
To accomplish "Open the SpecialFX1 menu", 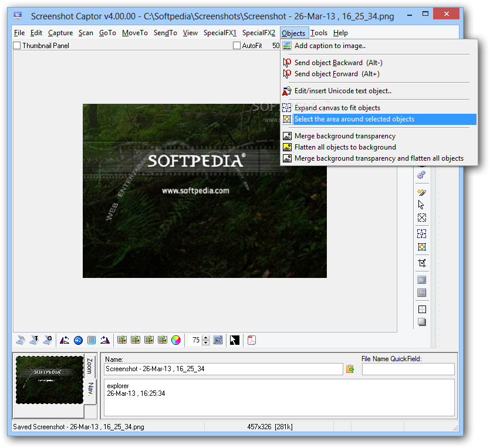I will 220,33.
